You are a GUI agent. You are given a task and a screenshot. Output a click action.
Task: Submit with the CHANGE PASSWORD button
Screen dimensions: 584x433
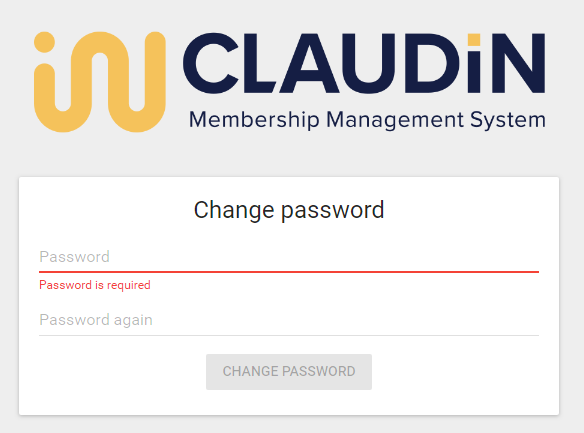289,372
